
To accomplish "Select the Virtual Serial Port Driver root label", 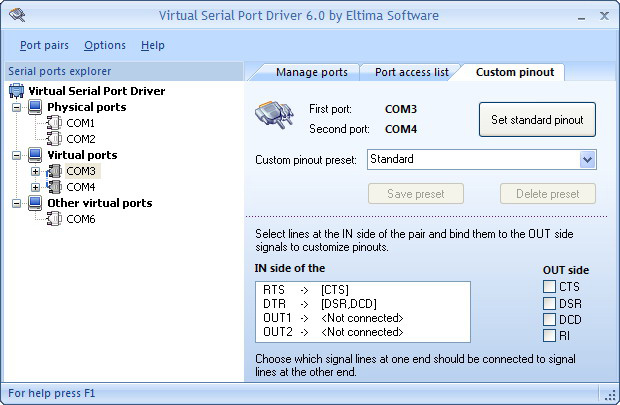I will (x=96, y=91).
